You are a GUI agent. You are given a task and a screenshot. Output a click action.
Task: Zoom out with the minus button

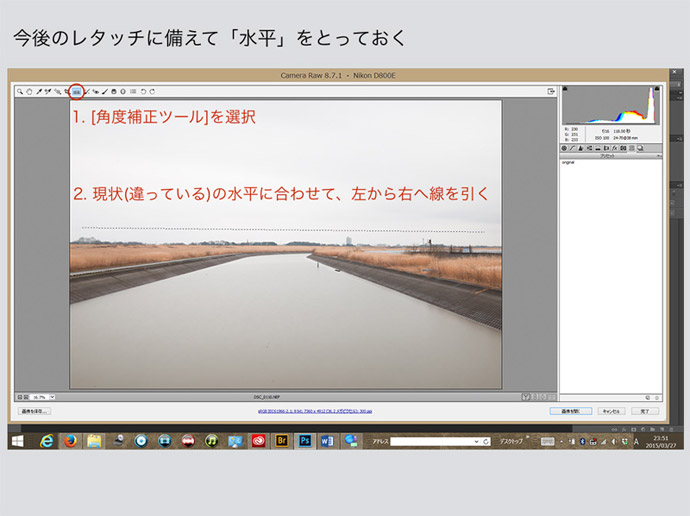point(19,397)
